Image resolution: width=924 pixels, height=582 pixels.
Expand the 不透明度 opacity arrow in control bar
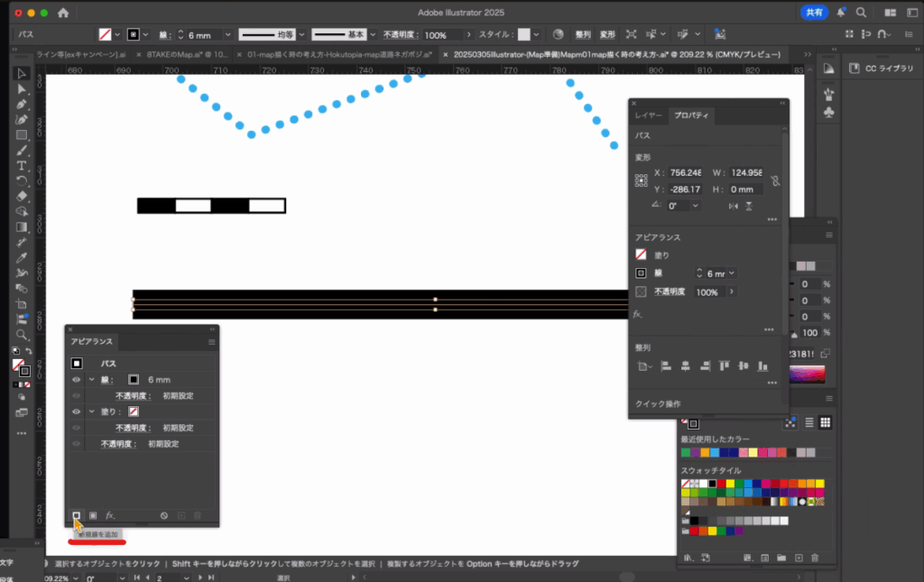pyautogui.click(x=468, y=34)
